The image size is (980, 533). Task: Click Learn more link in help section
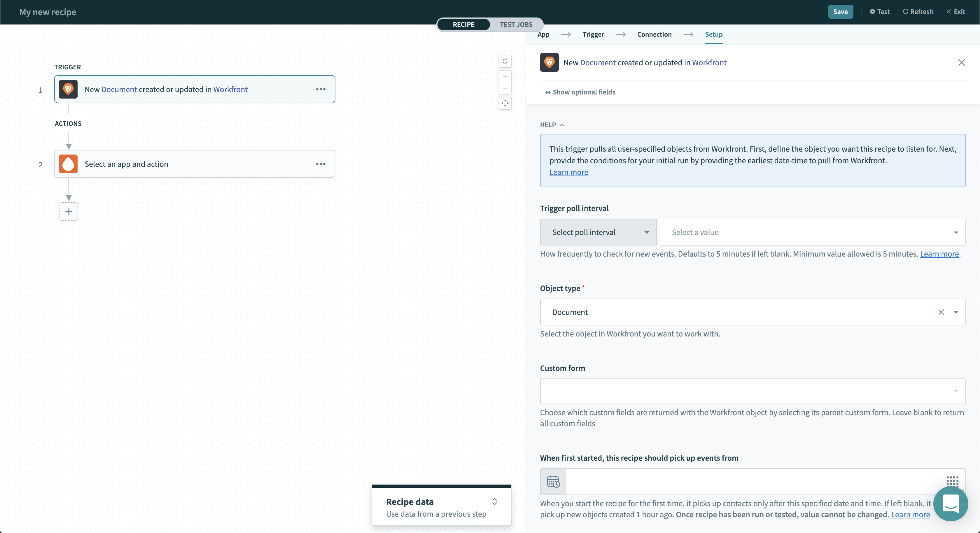coord(568,172)
